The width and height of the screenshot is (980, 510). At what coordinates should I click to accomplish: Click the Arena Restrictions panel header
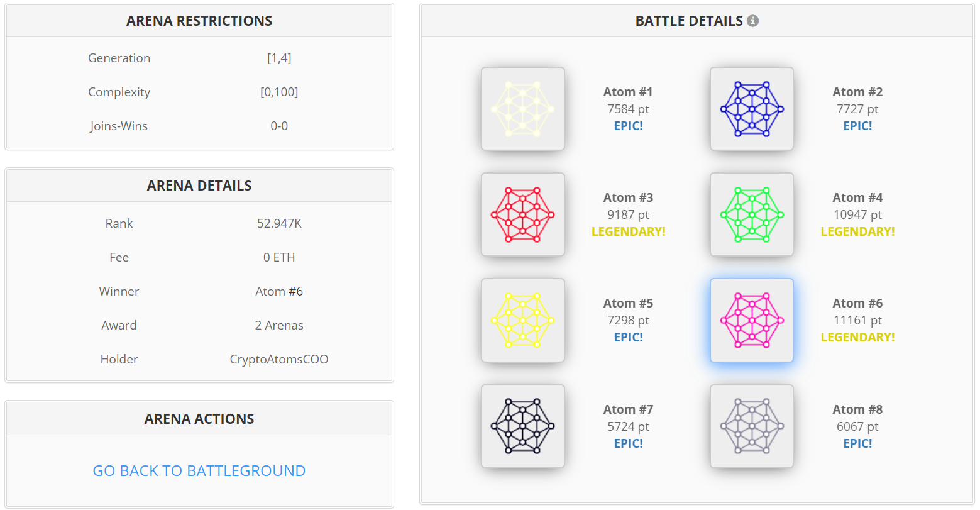click(x=199, y=21)
